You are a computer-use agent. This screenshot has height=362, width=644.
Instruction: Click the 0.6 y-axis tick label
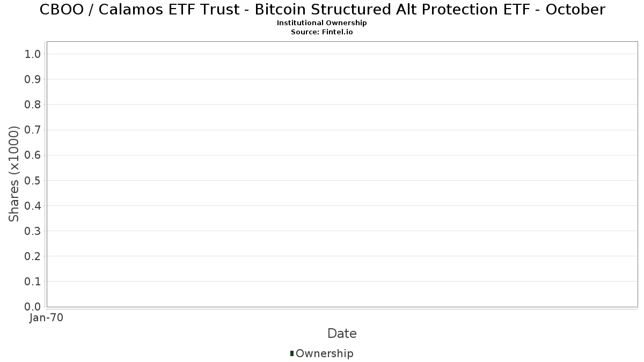pyautogui.click(x=33, y=155)
